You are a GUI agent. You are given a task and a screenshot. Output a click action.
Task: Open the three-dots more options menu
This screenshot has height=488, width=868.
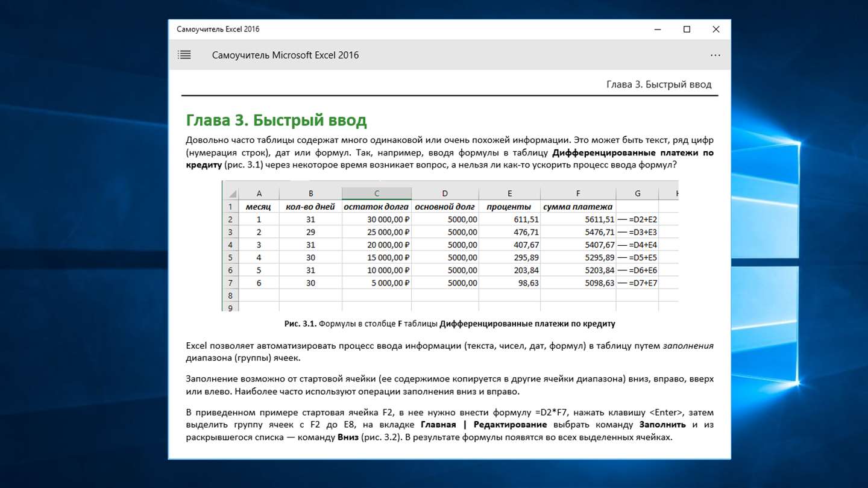715,55
